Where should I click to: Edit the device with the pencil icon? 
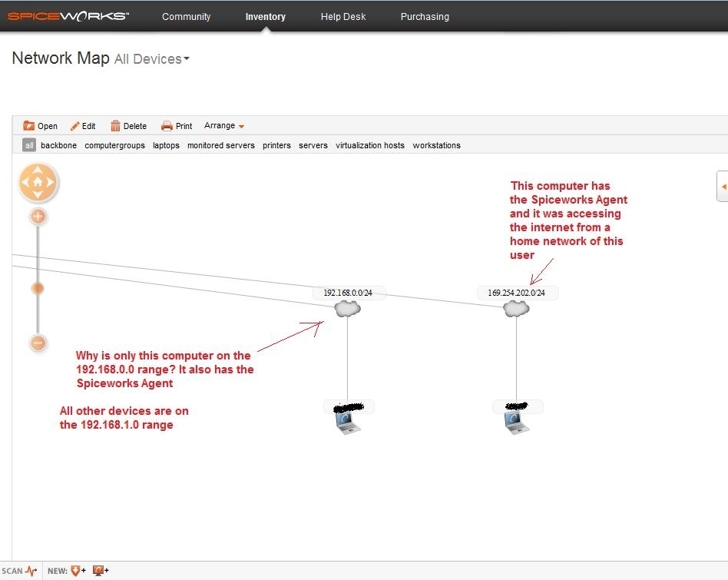coord(82,125)
